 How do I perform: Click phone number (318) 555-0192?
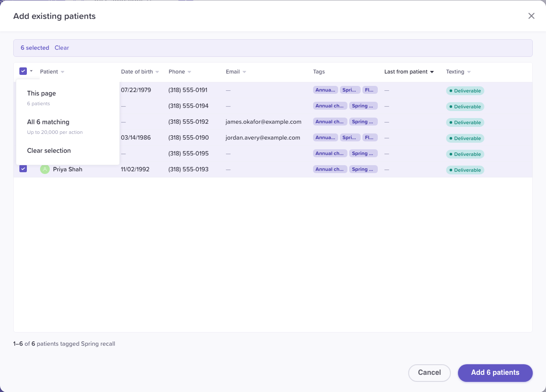click(x=188, y=122)
